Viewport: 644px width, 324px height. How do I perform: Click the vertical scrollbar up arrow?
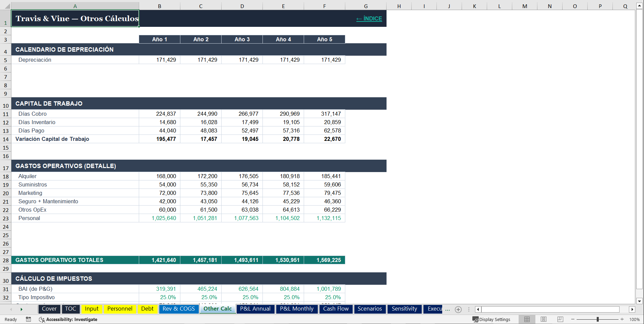click(x=639, y=6)
